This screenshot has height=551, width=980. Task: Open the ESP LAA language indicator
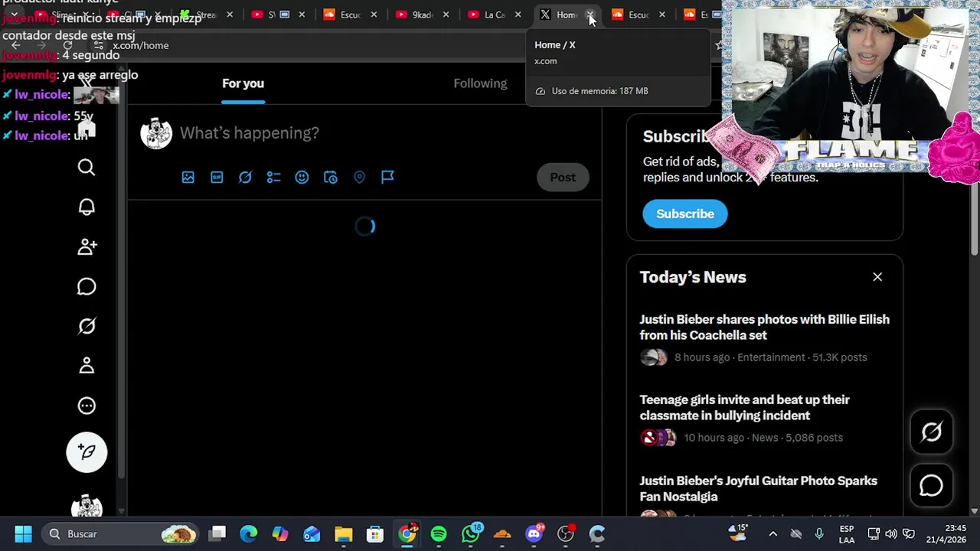(847, 533)
